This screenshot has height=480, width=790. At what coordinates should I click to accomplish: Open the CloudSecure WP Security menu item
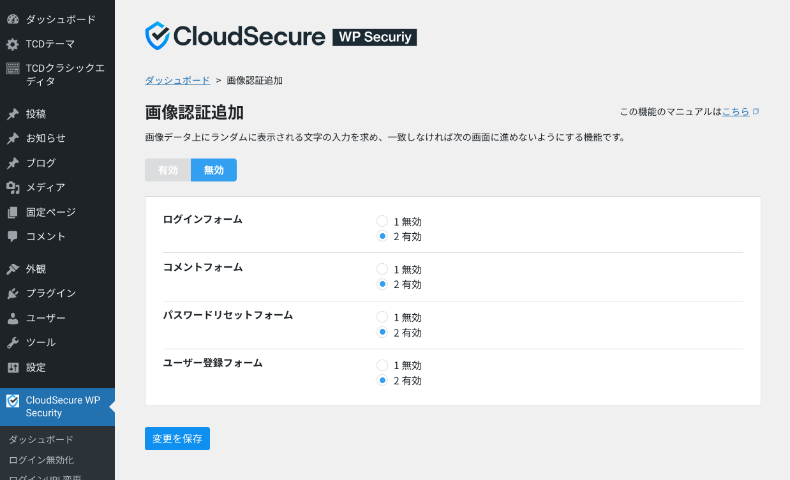(x=57, y=407)
